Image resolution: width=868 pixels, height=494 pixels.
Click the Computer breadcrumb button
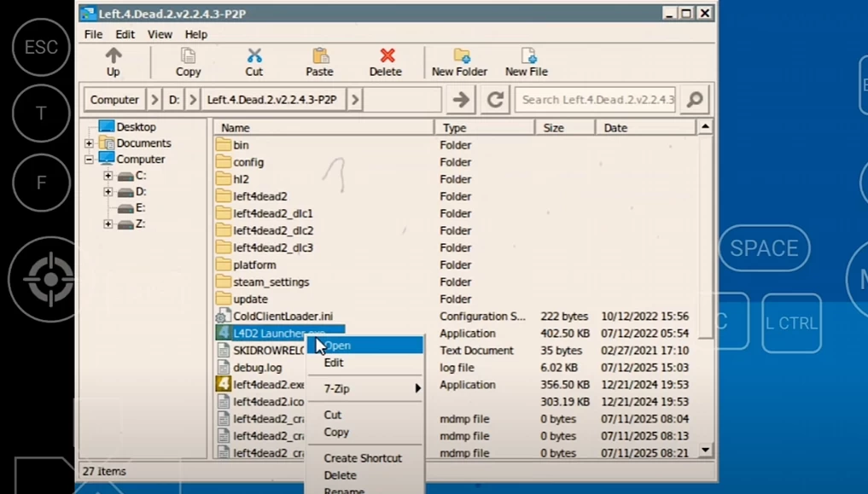[x=114, y=100]
